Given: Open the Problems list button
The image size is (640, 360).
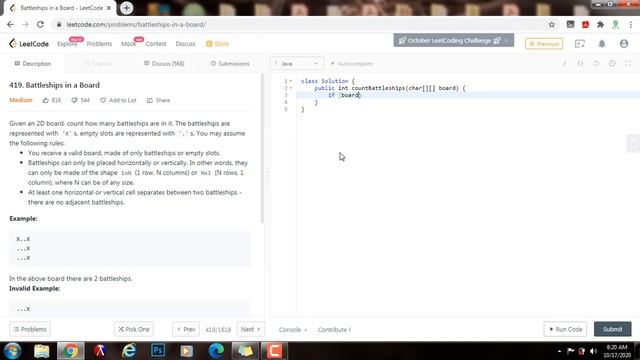Looking at the screenshot, I should point(30,329).
